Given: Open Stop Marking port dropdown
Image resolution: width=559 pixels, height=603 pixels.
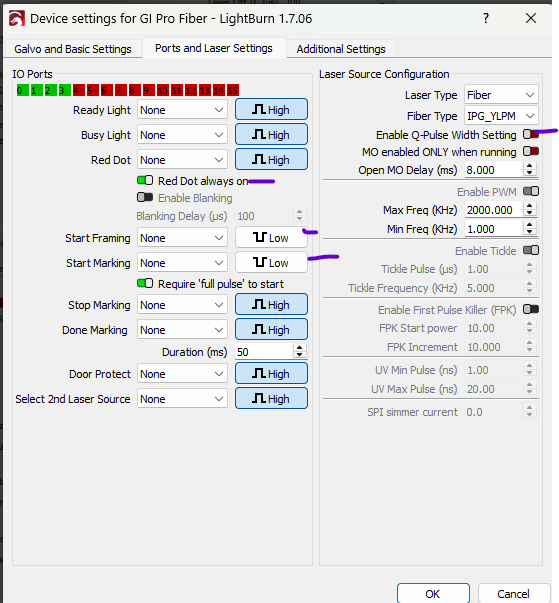Looking at the screenshot, I should (182, 305).
